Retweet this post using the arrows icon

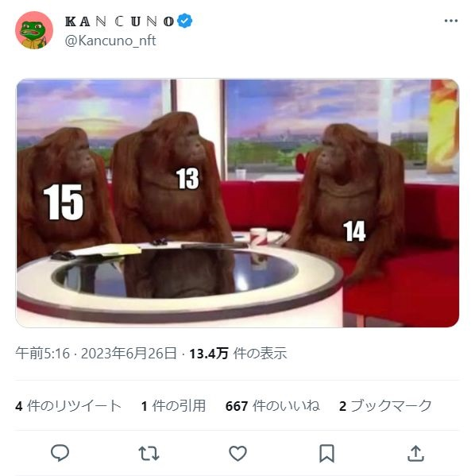149,453
